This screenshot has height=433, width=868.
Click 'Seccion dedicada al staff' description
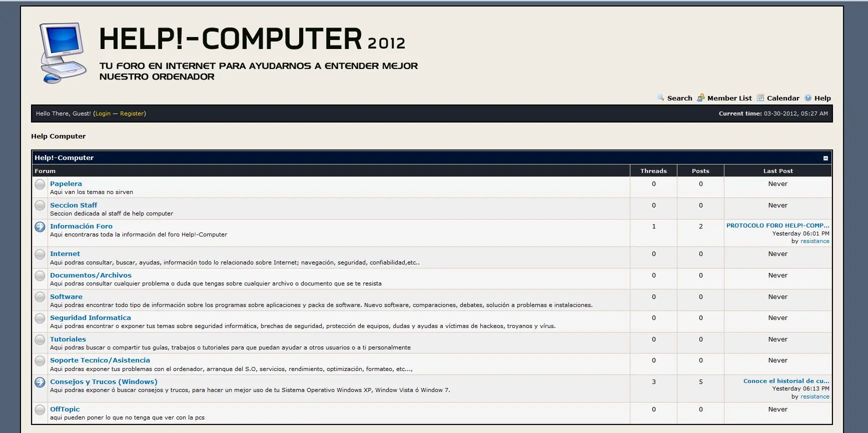pyautogui.click(x=112, y=213)
